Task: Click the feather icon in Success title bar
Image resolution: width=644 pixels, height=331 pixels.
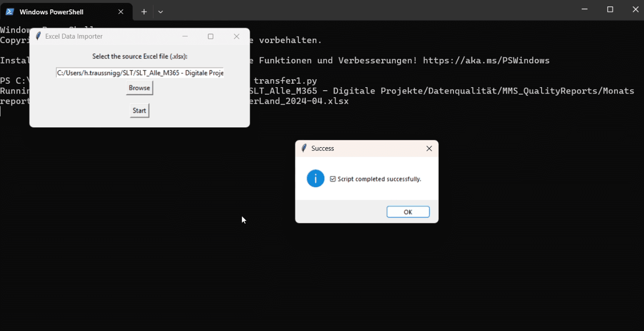Action: tap(304, 148)
